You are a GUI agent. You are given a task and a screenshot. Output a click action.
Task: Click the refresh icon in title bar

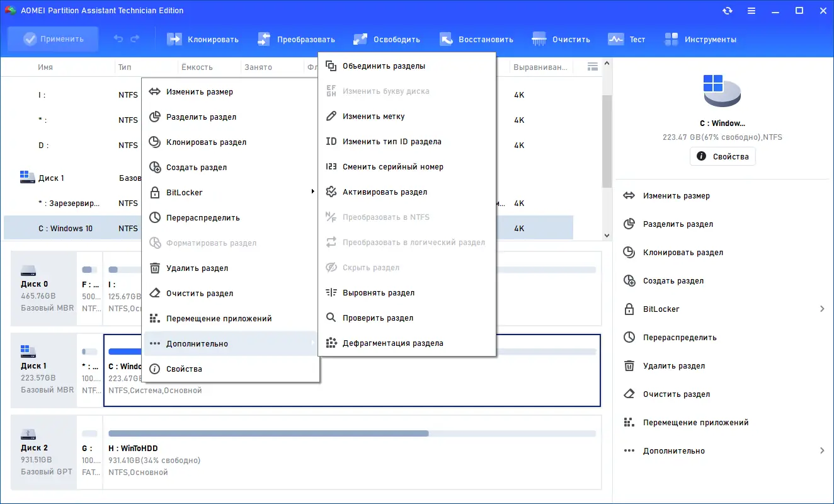pyautogui.click(x=728, y=11)
